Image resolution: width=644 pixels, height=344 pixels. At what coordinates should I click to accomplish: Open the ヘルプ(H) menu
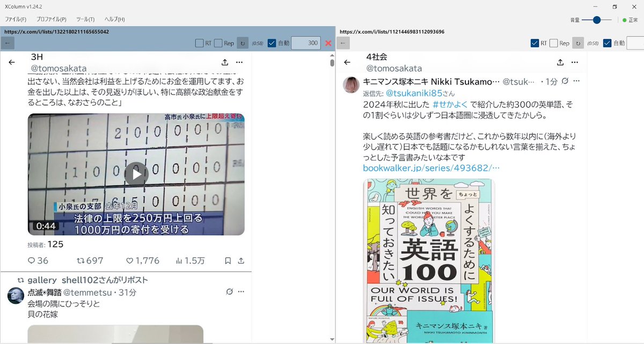(x=114, y=19)
